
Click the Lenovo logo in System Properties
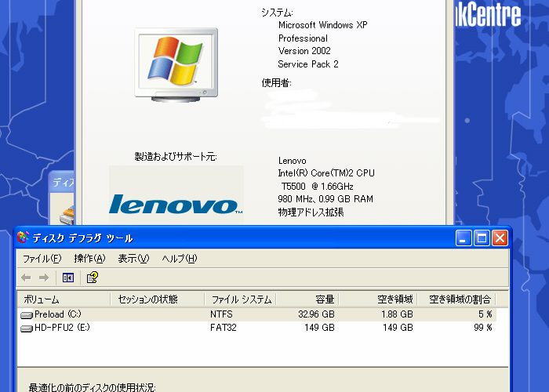click(176, 204)
